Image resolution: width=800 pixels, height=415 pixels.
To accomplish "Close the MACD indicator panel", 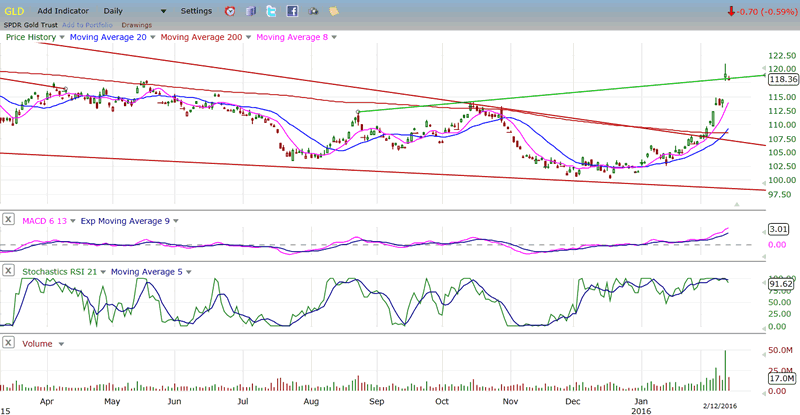I will [9, 219].
